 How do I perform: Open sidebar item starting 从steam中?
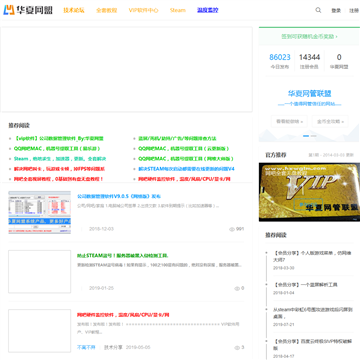(312, 313)
